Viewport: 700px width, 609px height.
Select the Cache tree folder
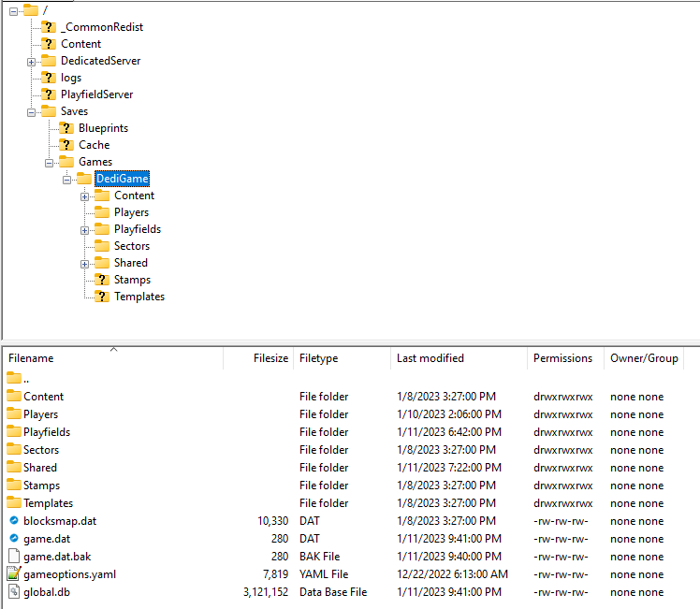94,145
